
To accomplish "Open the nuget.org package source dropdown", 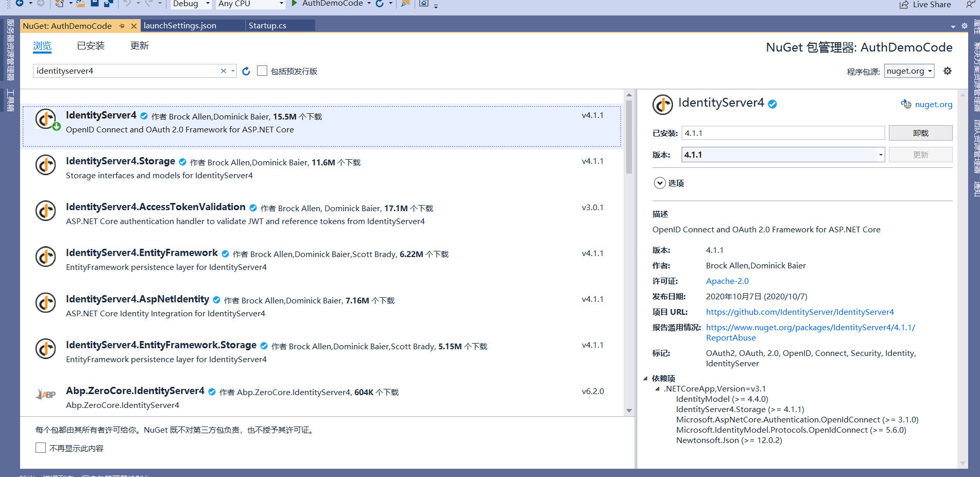I will click(909, 71).
